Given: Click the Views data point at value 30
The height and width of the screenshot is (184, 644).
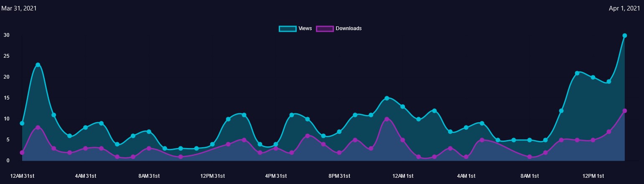Looking at the screenshot, I should [624, 36].
